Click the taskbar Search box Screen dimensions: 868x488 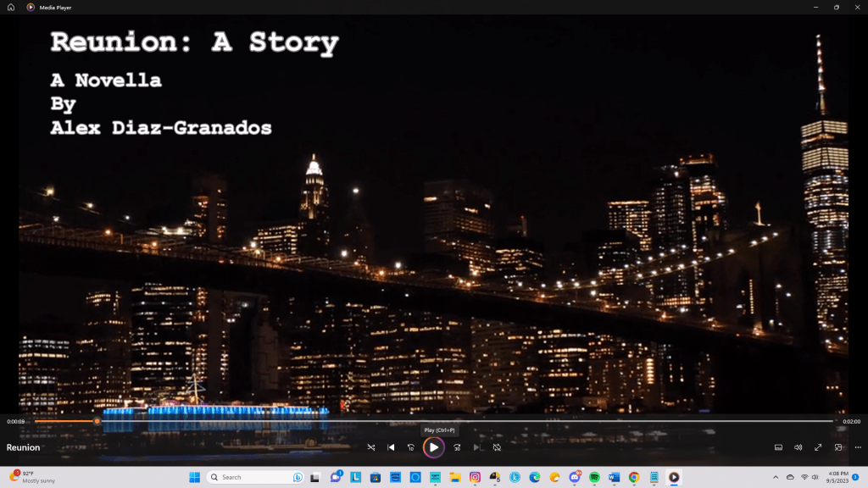254,477
